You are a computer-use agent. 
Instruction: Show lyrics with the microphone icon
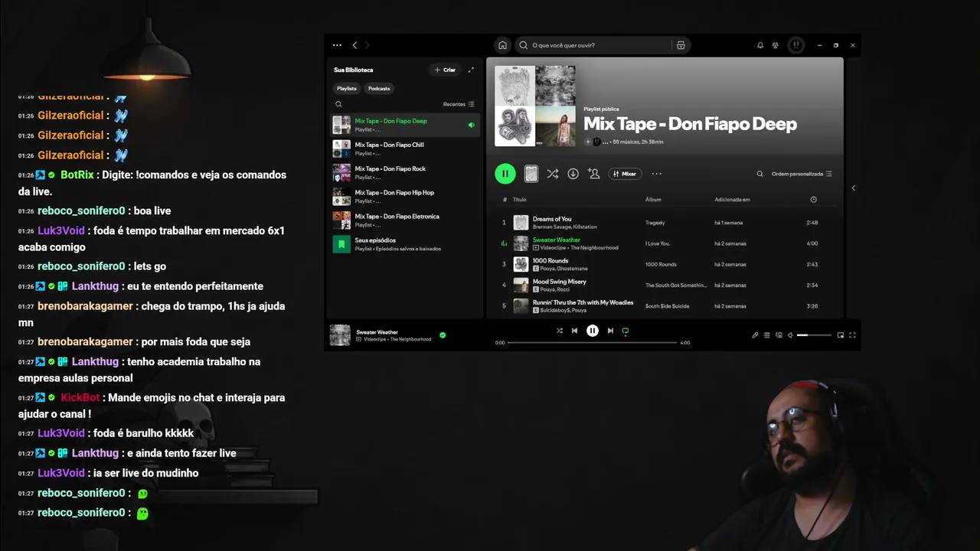755,335
